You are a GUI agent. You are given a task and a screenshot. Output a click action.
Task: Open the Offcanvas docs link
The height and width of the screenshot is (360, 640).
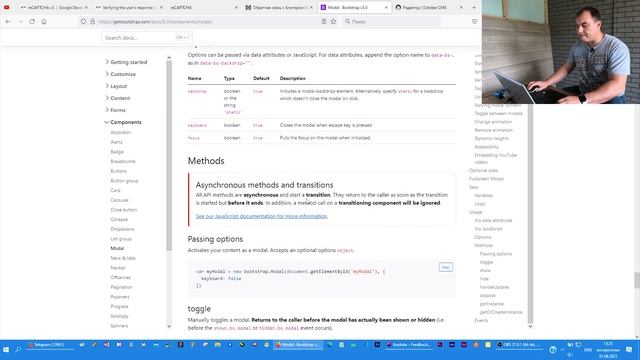click(121, 277)
